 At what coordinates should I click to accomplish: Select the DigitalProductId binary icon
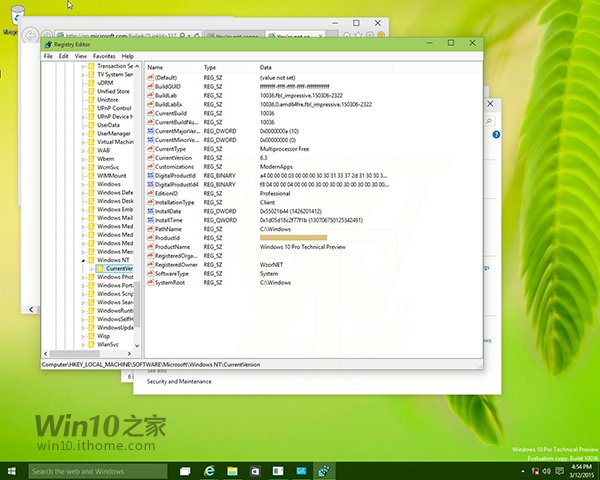[x=150, y=176]
